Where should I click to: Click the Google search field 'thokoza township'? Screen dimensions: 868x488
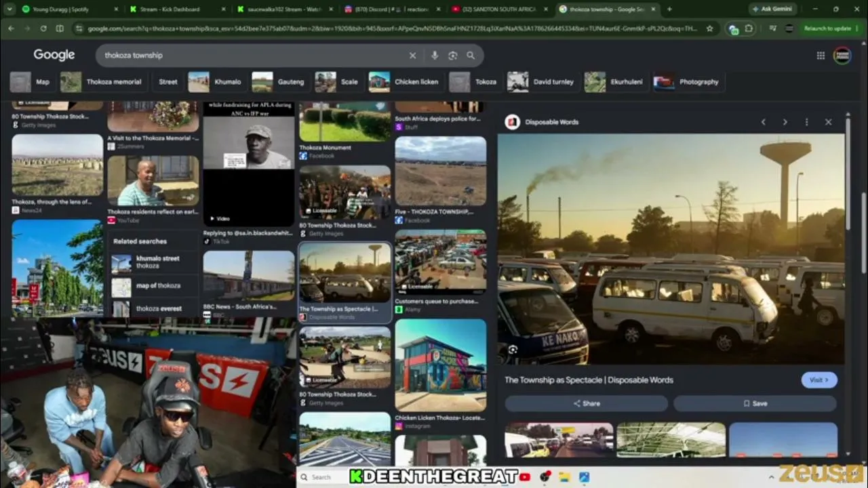tap(251, 56)
